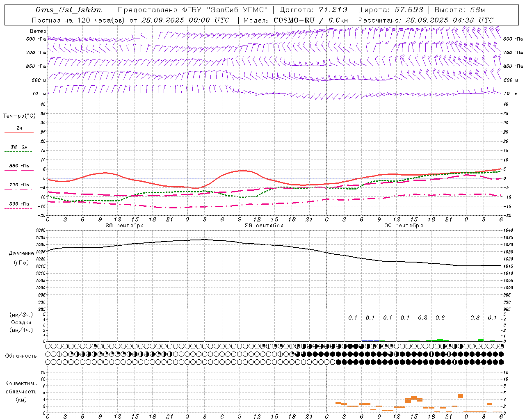Screen dimensions: 525x420
Task: Click the (мм/1ч.) units label
Action: tap(21, 330)
